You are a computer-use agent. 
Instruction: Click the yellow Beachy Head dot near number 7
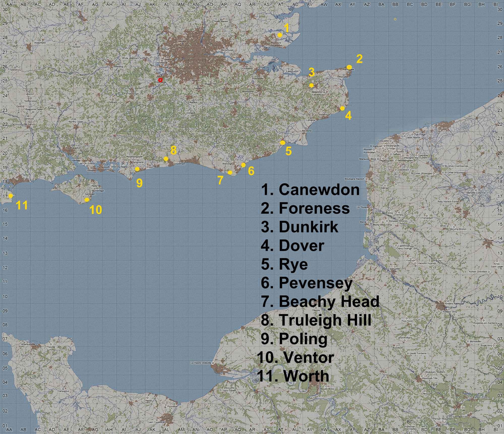click(230, 173)
